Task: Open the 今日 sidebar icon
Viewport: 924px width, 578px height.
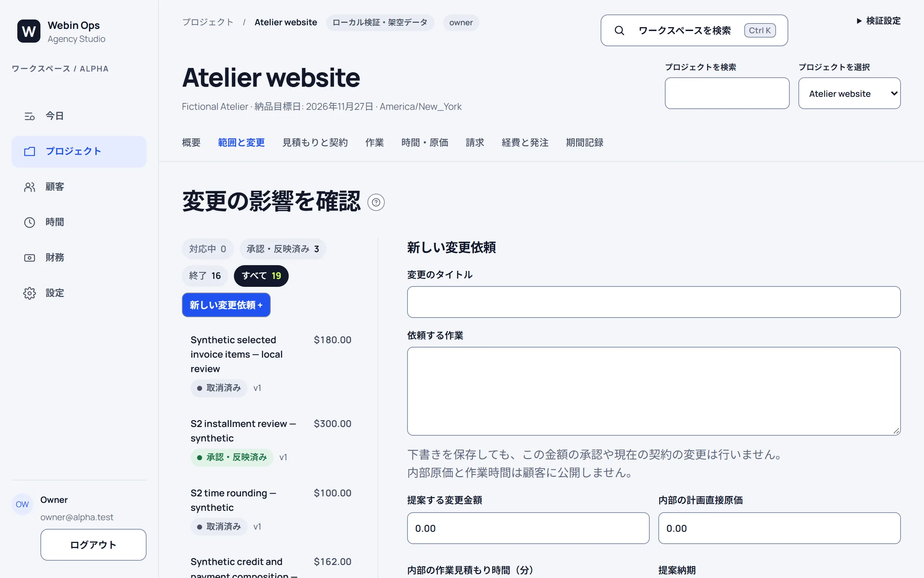Action: point(29,116)
